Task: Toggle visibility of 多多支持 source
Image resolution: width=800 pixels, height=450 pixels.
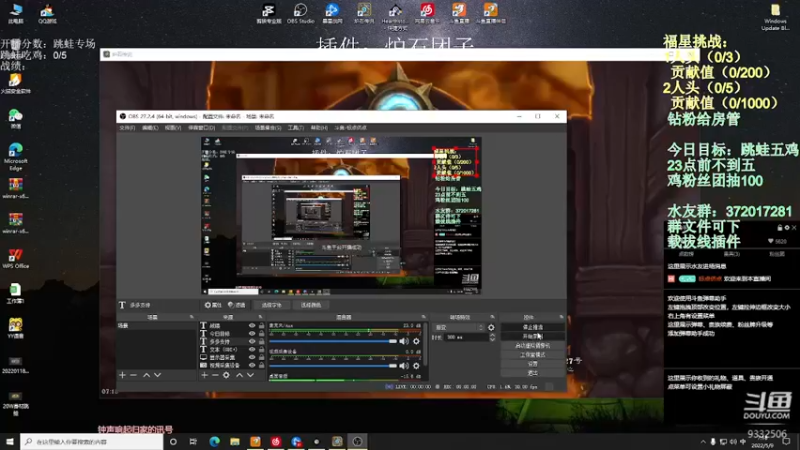Action: 252,341
